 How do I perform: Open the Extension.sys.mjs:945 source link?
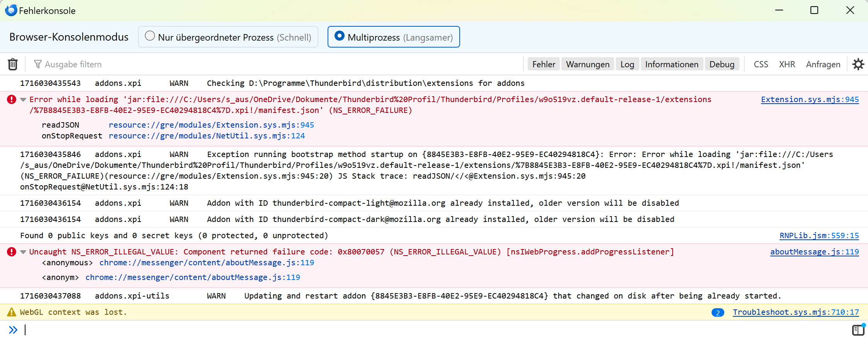pos(810,99)
